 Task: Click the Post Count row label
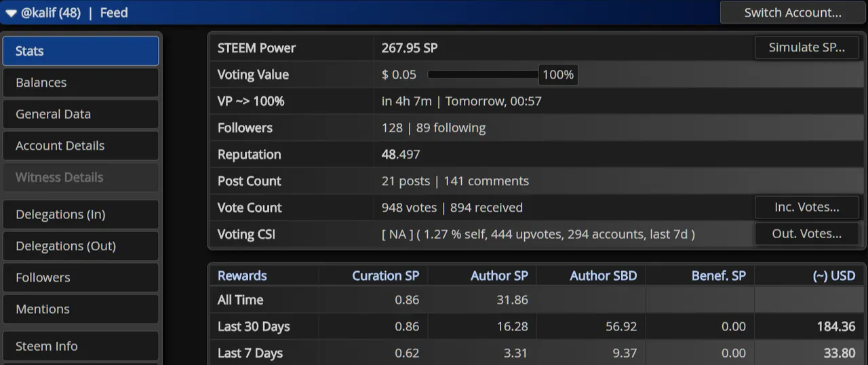(x=249, y=181)
